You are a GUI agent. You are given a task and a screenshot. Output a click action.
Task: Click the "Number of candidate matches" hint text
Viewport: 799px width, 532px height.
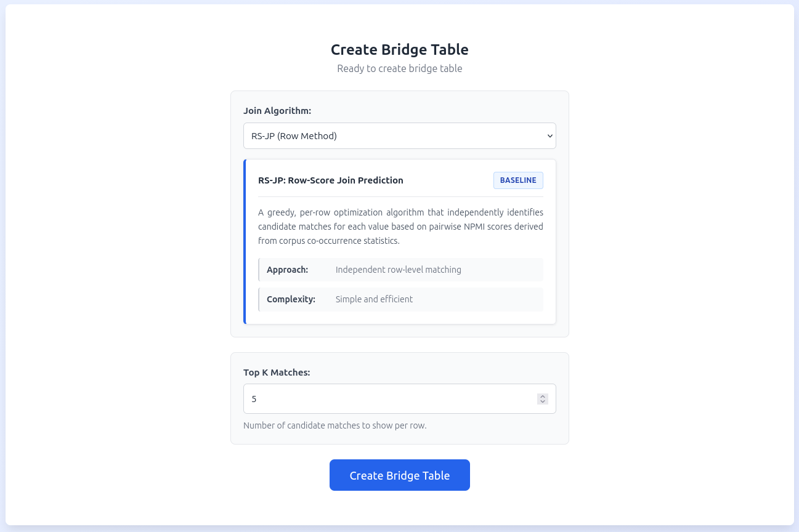335,425
